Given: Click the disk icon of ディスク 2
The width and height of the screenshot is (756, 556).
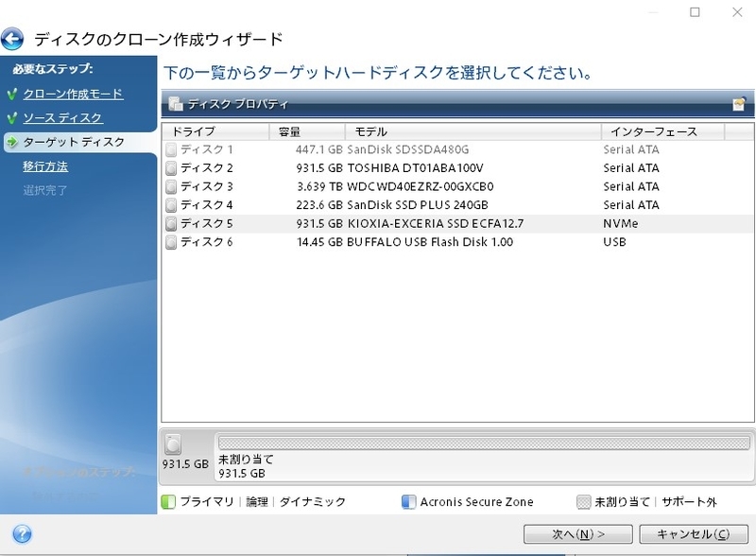Looking at the screenshot, I should (x=171, y=168).
